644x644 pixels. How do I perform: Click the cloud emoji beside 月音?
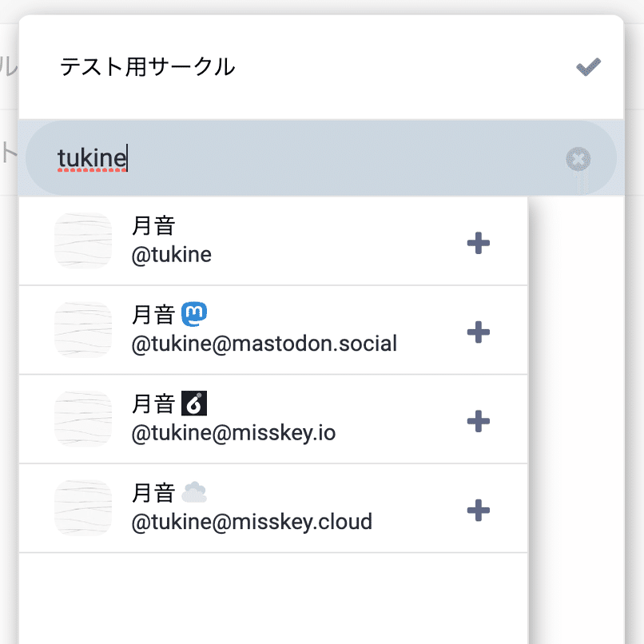(x=194, y=493)
